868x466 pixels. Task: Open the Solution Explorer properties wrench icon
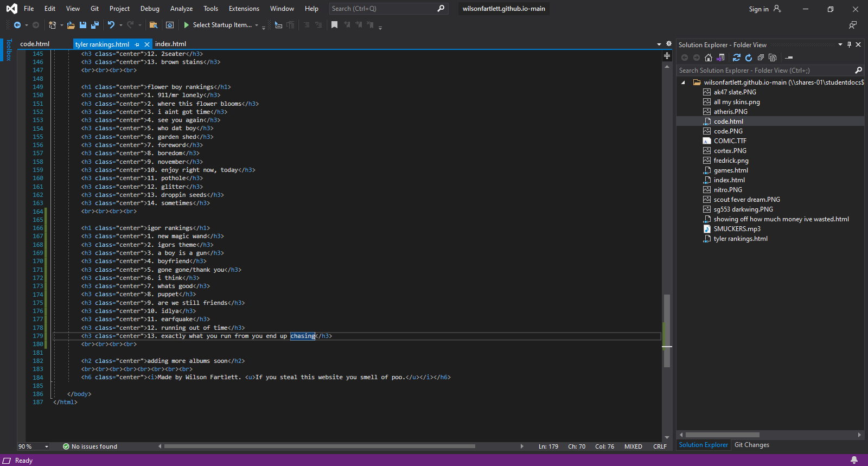pyautogui.click(x=789, y=58)
